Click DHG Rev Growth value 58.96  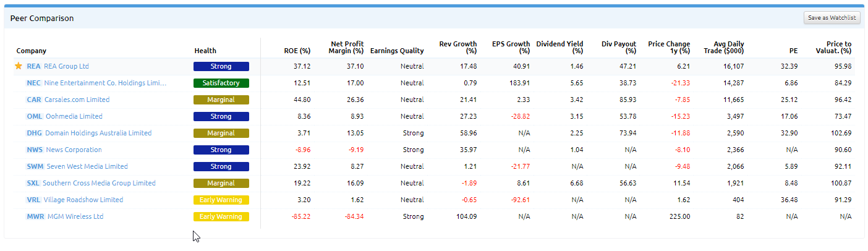pyautogui.click(x=468, y=133)
